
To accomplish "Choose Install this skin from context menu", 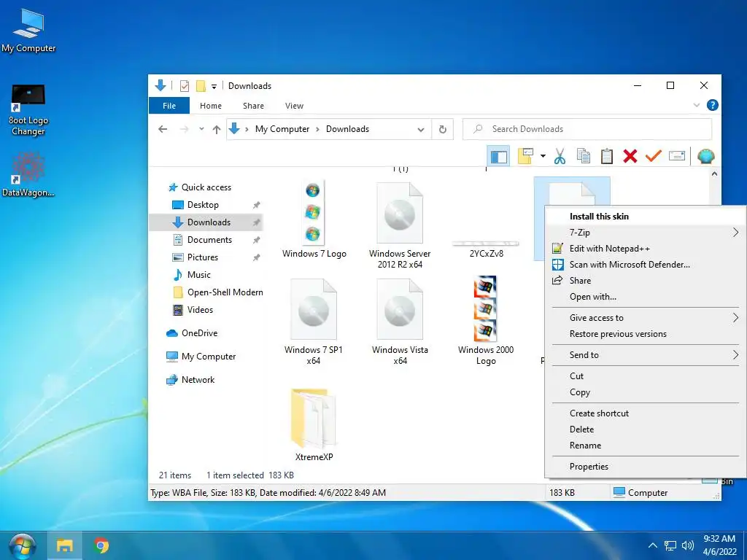I will 646,216.
